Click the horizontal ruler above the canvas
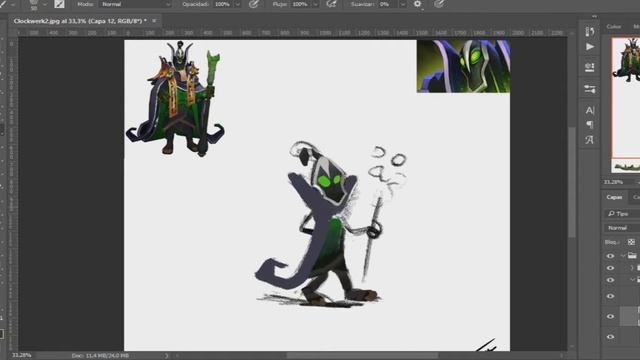640x360 pixels. click(x=292, y=32)
